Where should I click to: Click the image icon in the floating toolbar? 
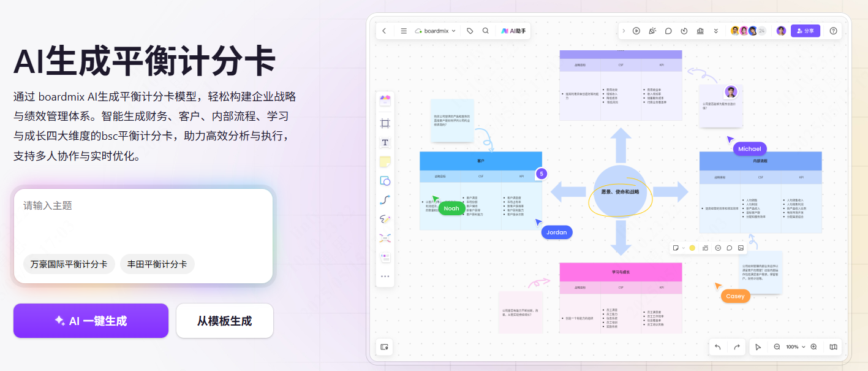click(741, 248)
